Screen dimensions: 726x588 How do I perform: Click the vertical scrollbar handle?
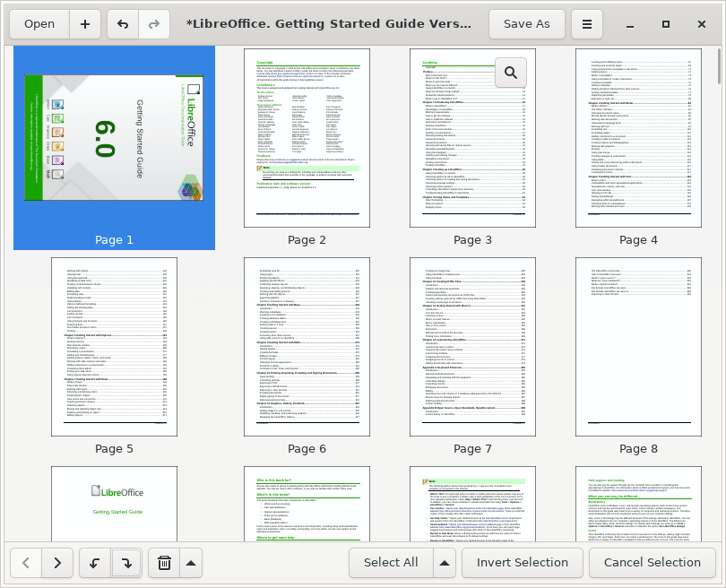coord(719,66)
